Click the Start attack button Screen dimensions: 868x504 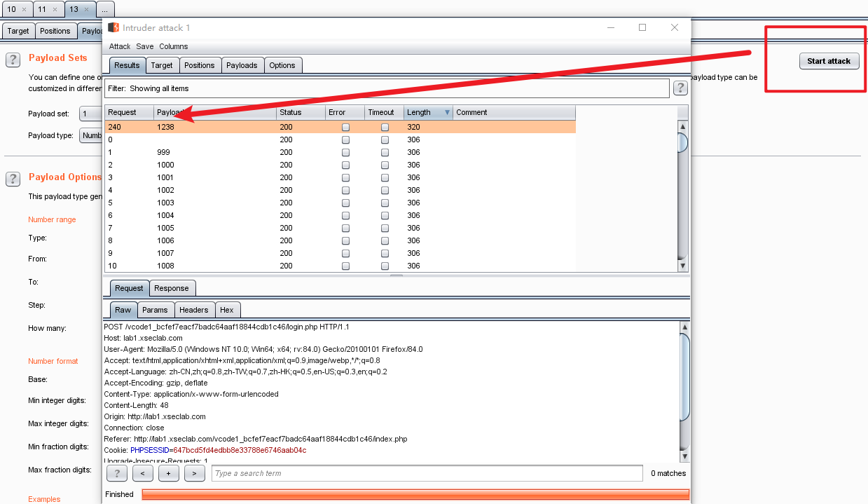[829, 61]
